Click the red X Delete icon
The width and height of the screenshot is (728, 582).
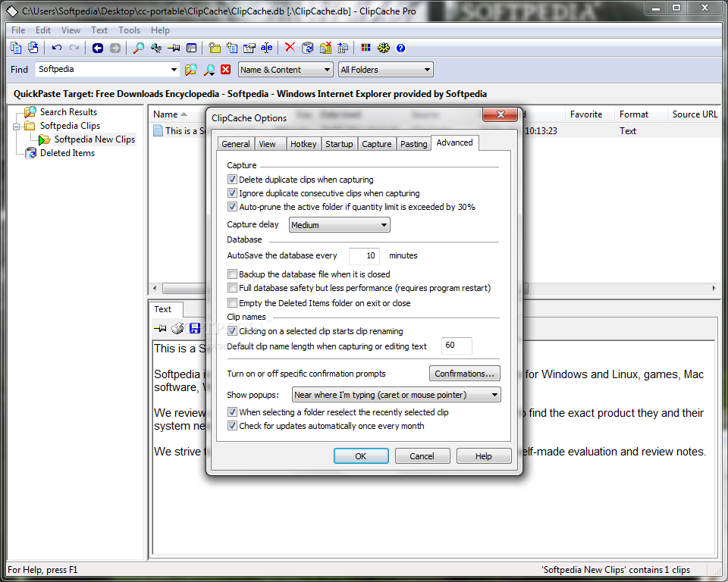click(x=290, y=47)
